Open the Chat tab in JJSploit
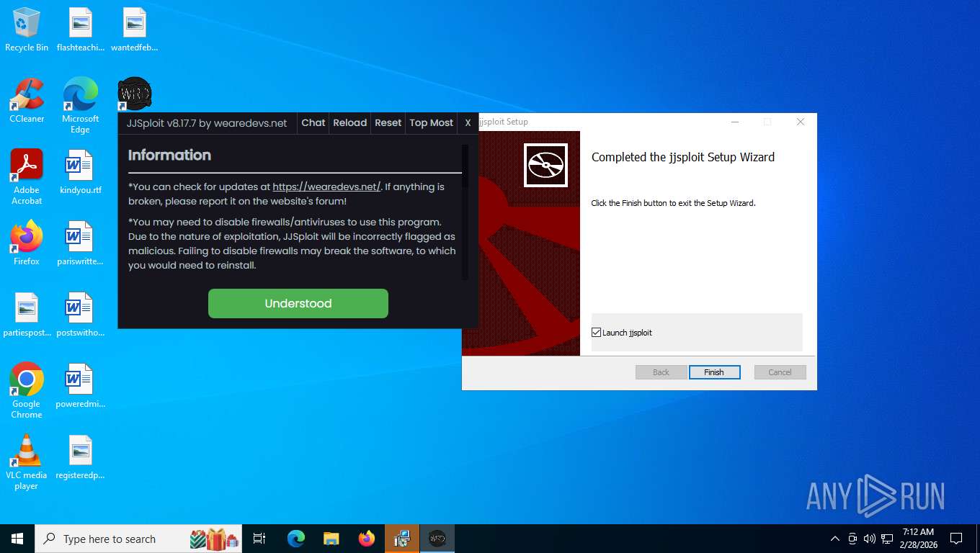Viewport: 980px width, 553px height. pyautogui.click(x=313, y=122)
